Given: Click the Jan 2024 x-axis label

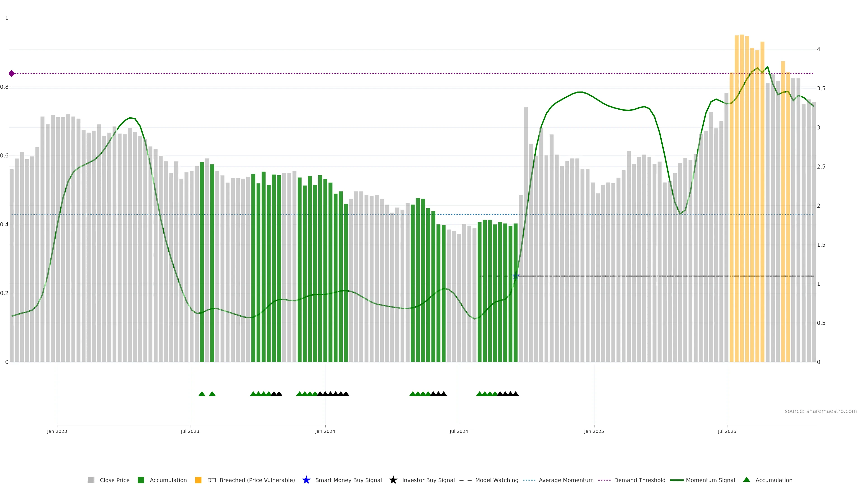Looking at the screenshot, I should [x=325, y=431].
